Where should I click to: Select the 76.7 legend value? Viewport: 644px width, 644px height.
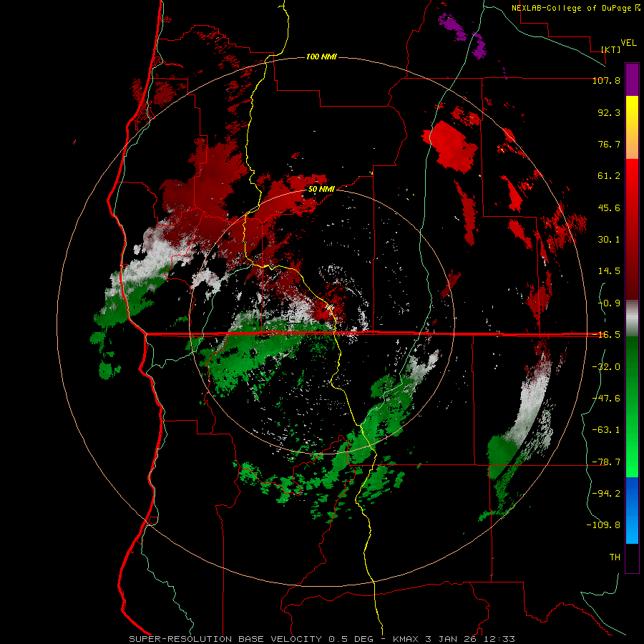(x=609, y=144)
